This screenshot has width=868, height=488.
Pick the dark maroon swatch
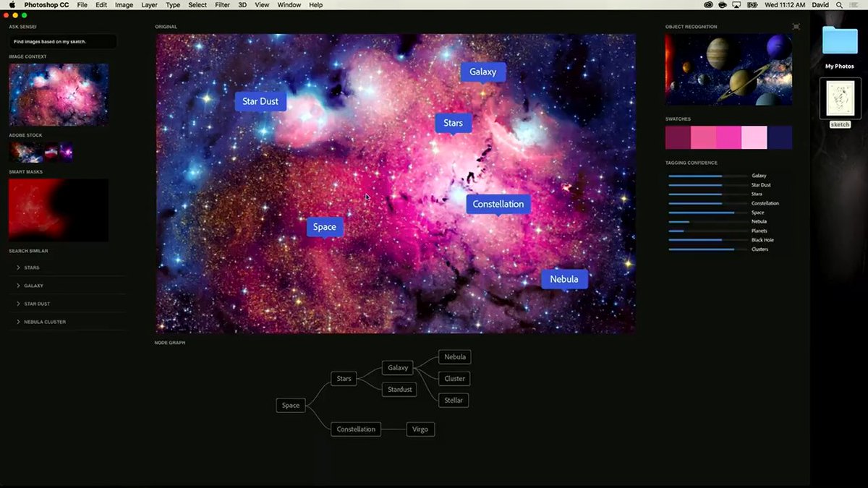(678, 137)
